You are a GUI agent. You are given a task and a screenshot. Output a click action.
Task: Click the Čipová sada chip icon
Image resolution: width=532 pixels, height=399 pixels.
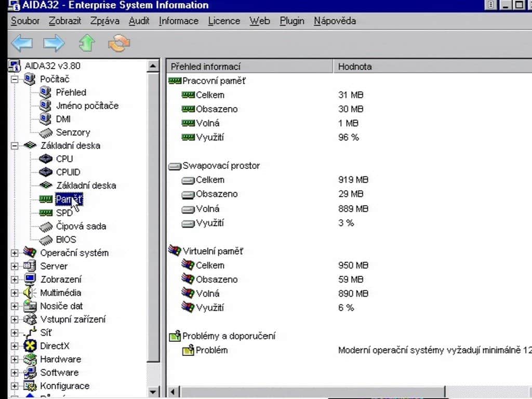click(46, 227)
